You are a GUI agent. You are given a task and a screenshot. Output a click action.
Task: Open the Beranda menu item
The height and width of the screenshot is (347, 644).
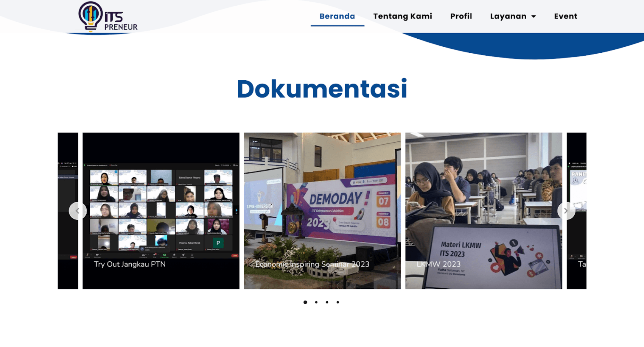pos(337,16)
